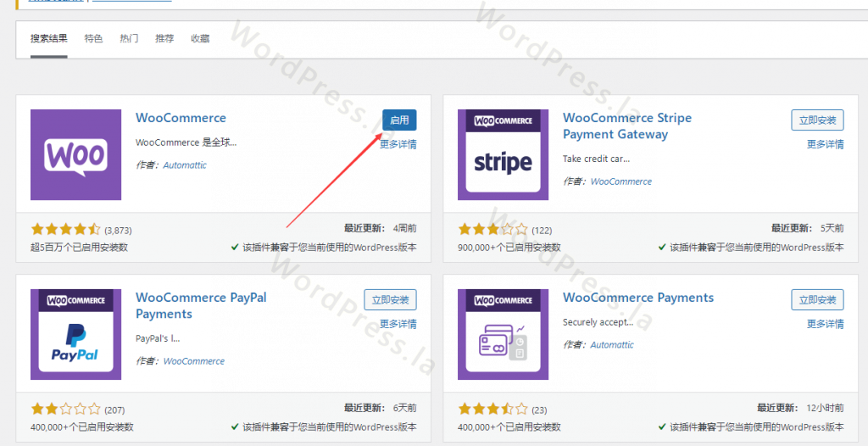Activate WooCommerce with the 启用 button
The image size is (868, 446).
399,120
